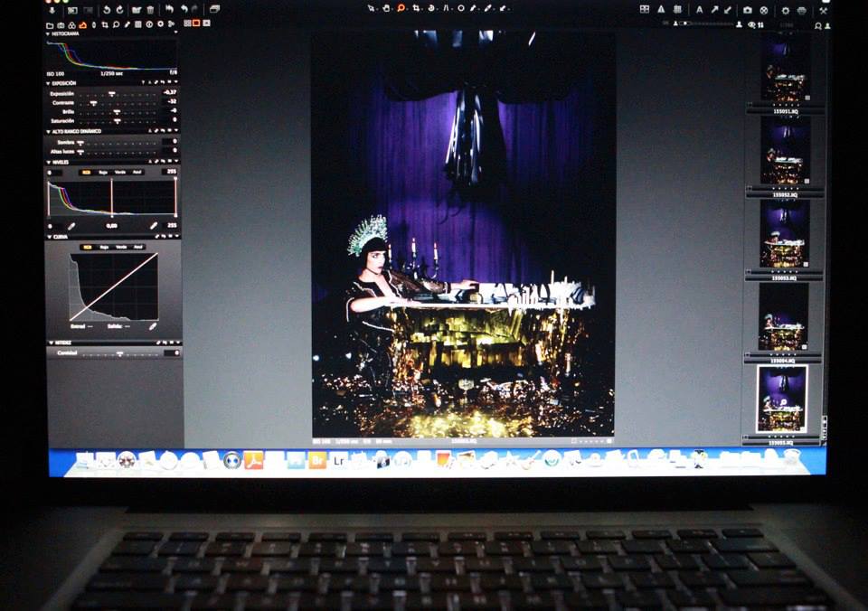The image size is (868, 611).
Task: Open the Lightroom icon in the Dock
Action: click(338, 460)
